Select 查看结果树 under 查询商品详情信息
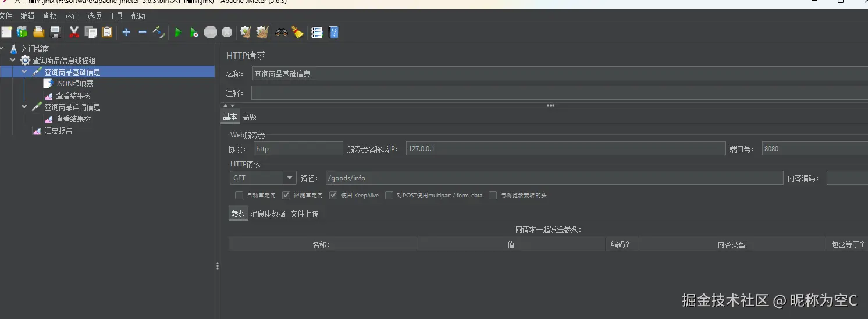 pyautogui.click(x=73, y=119)
